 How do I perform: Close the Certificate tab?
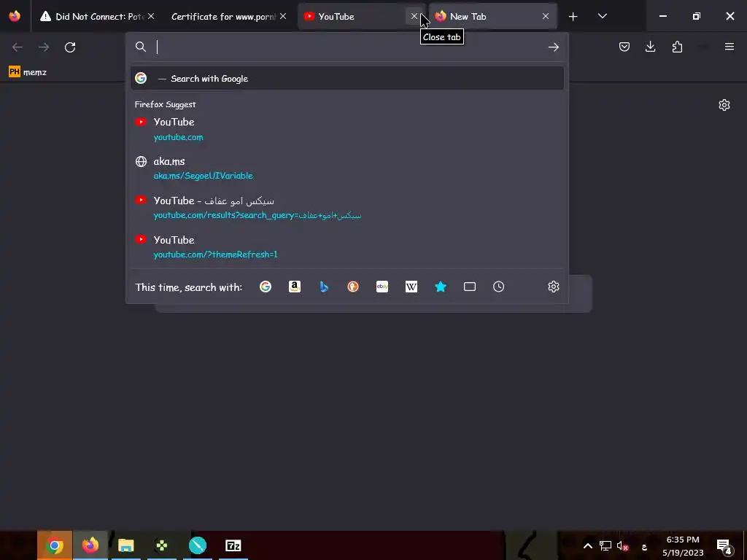283,17
